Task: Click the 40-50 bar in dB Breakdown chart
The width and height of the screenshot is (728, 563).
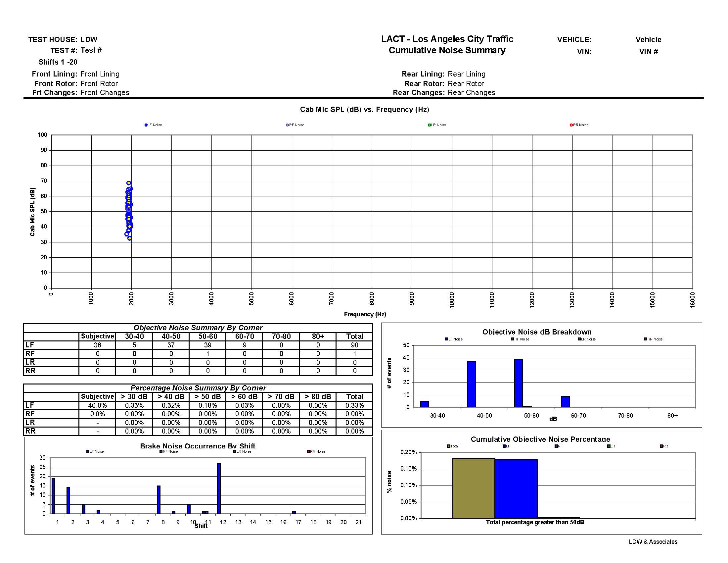Action: tap(471, 384)
